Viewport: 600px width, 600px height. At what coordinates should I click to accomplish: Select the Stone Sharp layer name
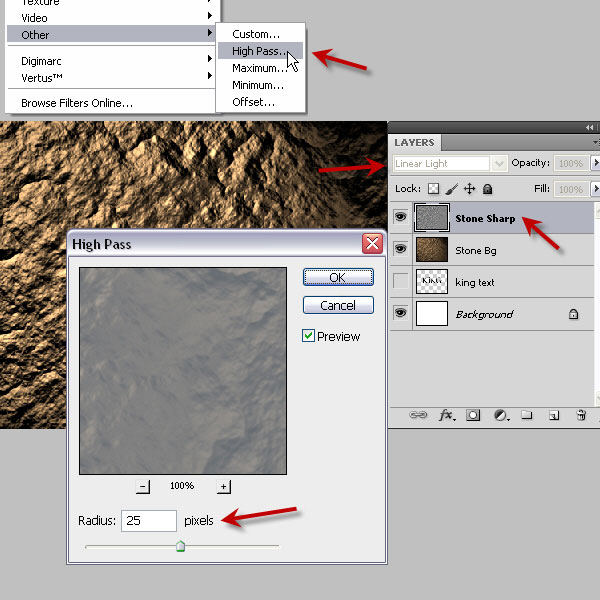pos(485,218)
